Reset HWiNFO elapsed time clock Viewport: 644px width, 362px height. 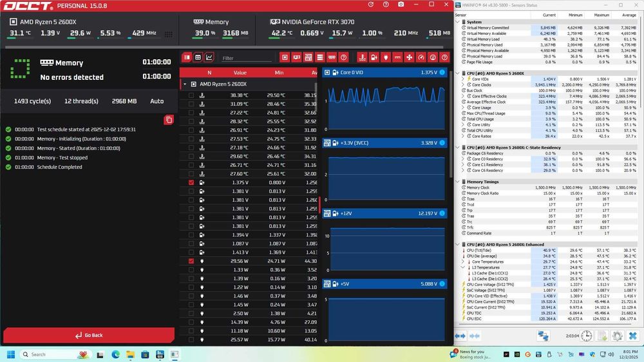587,336
